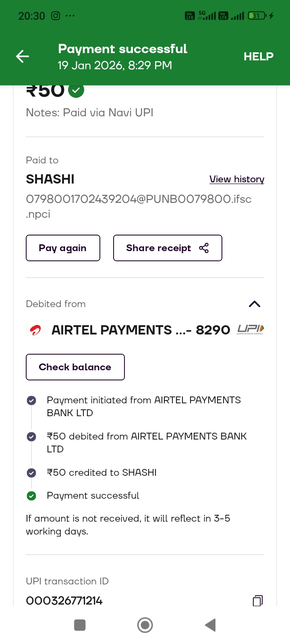
Task: Tap the battery indicator in status bar
Action: click(257, 16)
